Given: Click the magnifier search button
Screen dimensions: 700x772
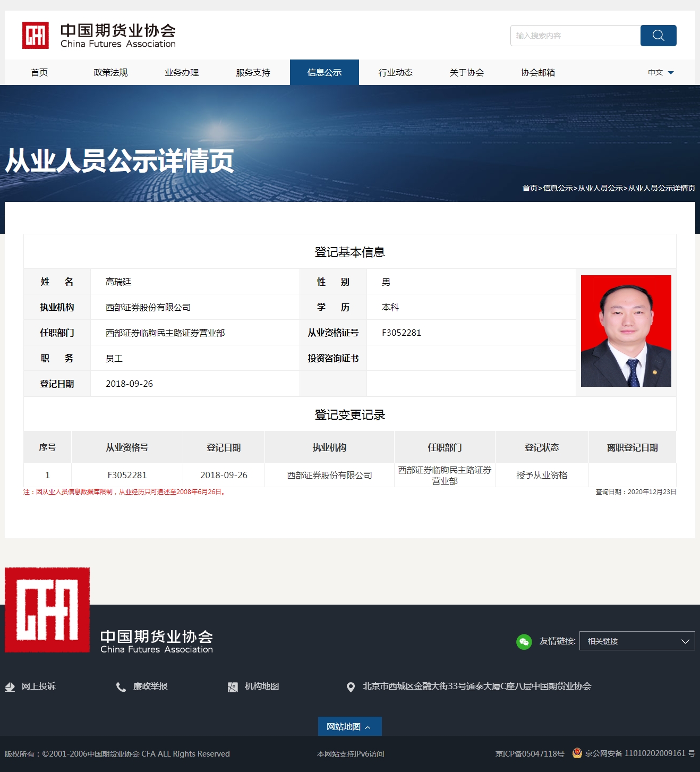Looking at the screenshot, I should 658,36.
